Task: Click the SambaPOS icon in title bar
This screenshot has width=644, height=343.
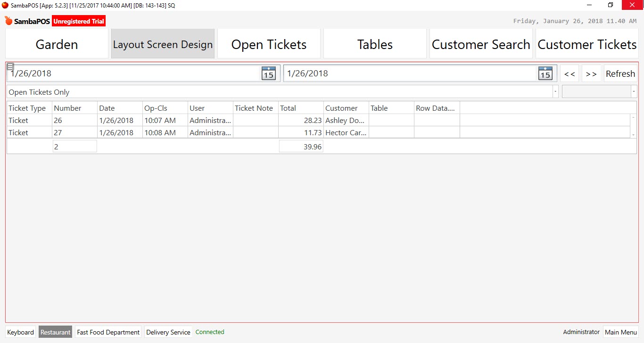Action: point(5,5)
